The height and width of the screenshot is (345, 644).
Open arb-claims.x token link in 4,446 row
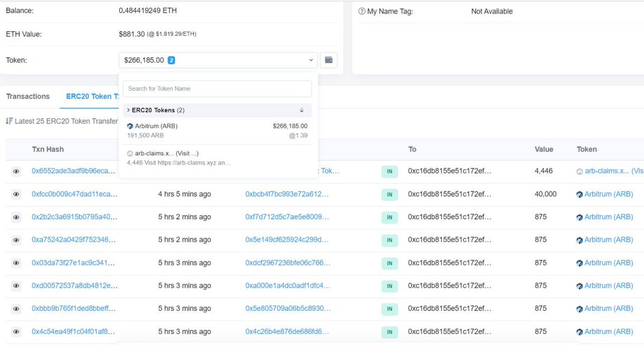click(x=614, y=171)
